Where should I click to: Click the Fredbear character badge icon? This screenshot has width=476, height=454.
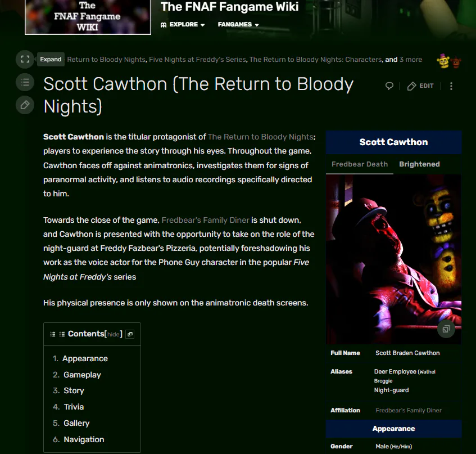pos(443,61)
